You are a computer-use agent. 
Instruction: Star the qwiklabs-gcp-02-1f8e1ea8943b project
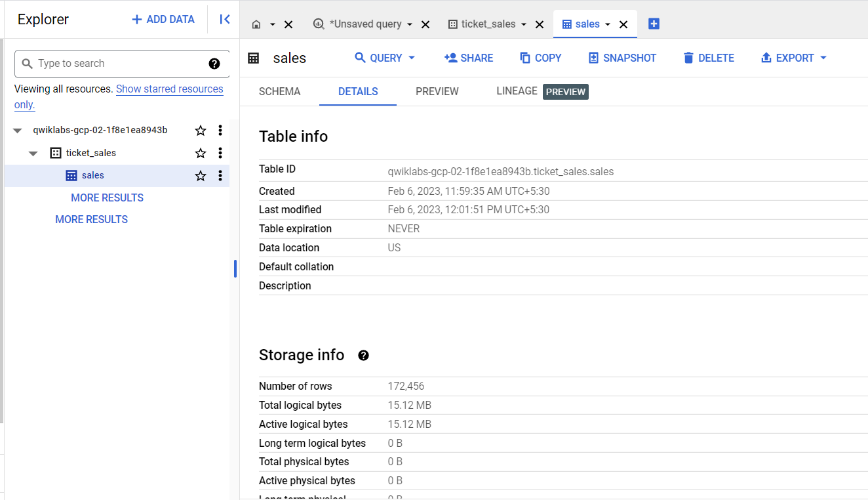[x=201, y=131]
